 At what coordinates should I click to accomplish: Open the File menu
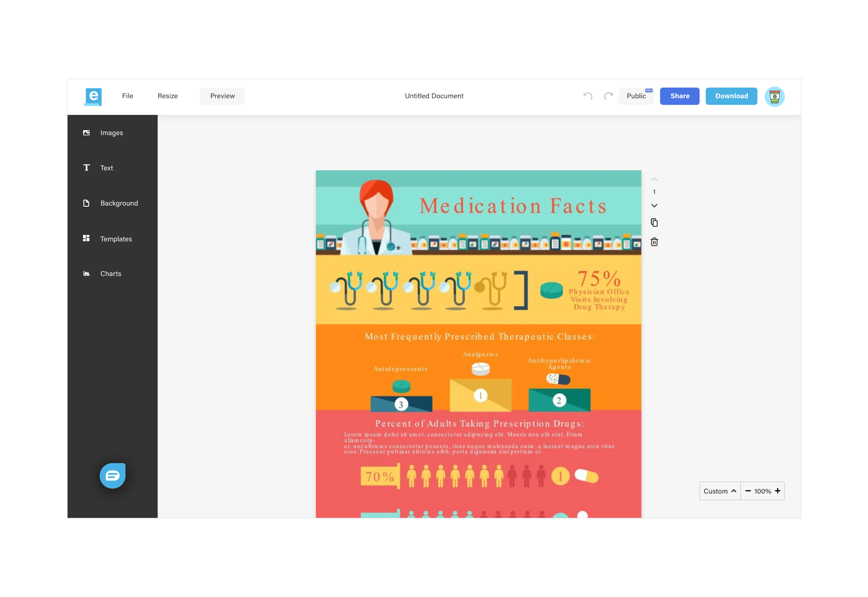tap(128, 96)
